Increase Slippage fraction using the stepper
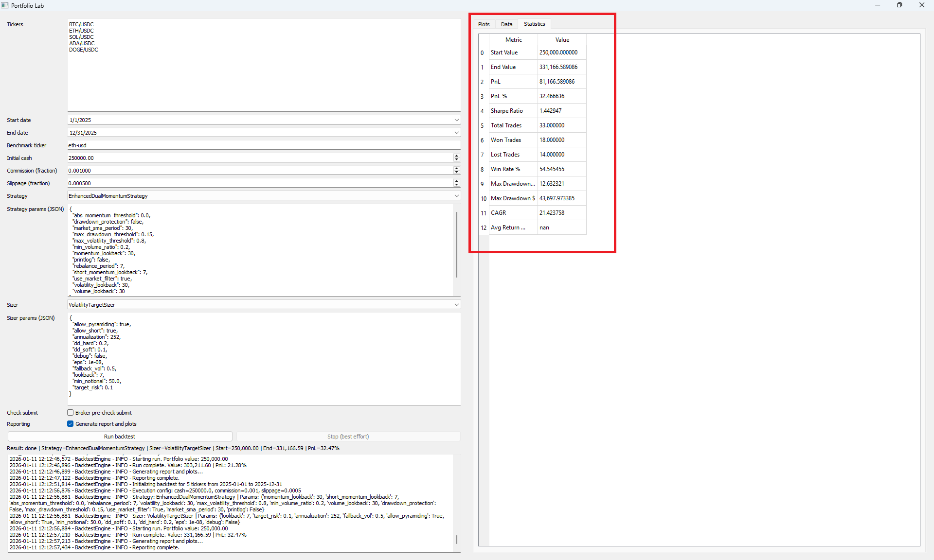Image resolution: width=934 pixels, height=560 pixels. pyautogui.click(x=456, y=181)
